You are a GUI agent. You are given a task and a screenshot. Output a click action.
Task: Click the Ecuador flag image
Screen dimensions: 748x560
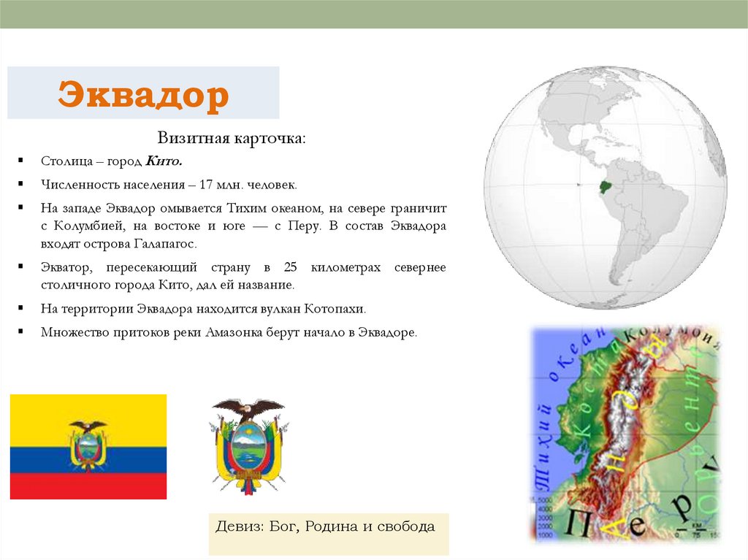point(88,447)
